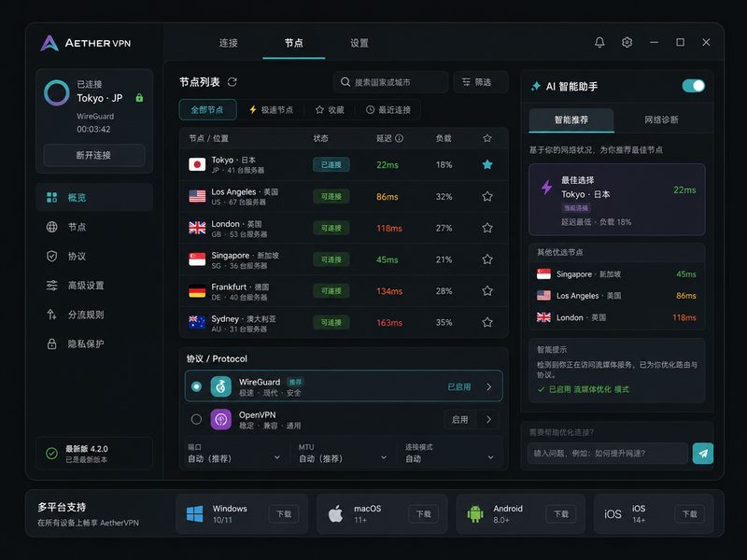Screen dimensions: 747x560
Task: Select the 最近连接 filter tab
Action: pos(388,109)
